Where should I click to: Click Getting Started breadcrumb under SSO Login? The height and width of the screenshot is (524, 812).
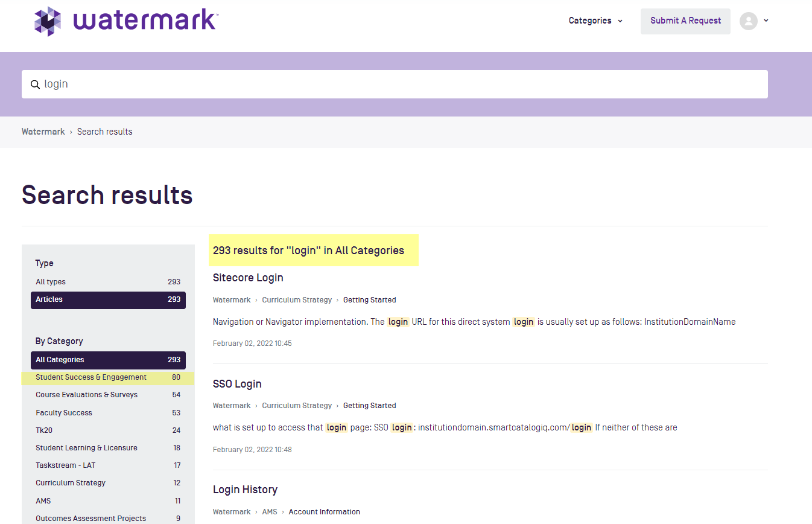tap(370, 406)
